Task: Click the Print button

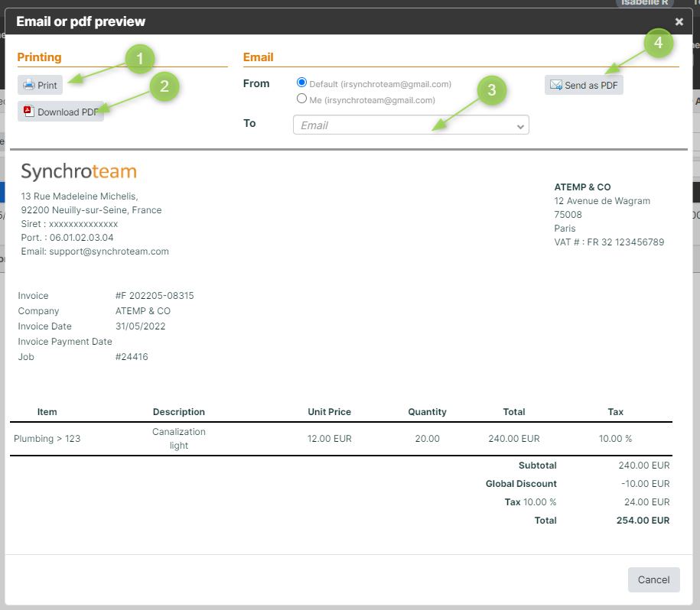Action: coord(41,85)
